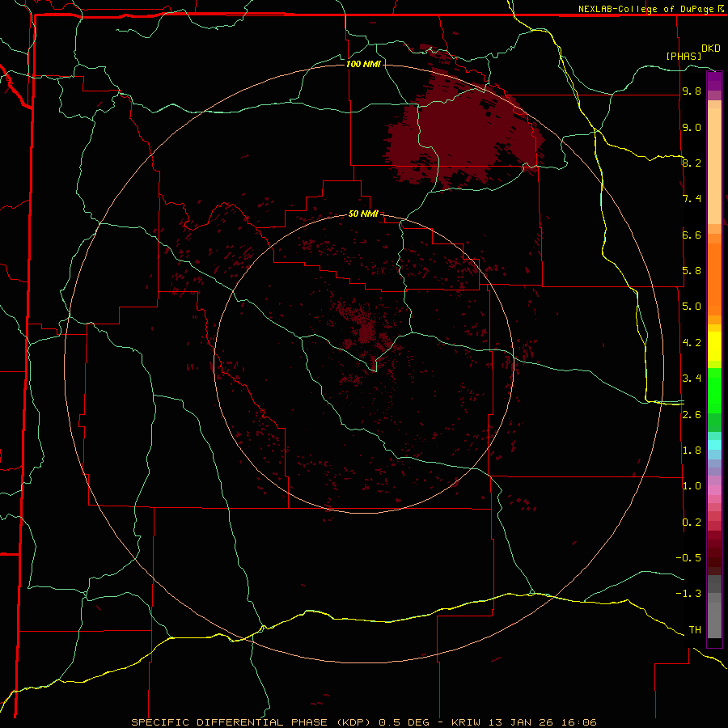
Task: Click the 50 NMI range ring label
Action: pos(363,214)
